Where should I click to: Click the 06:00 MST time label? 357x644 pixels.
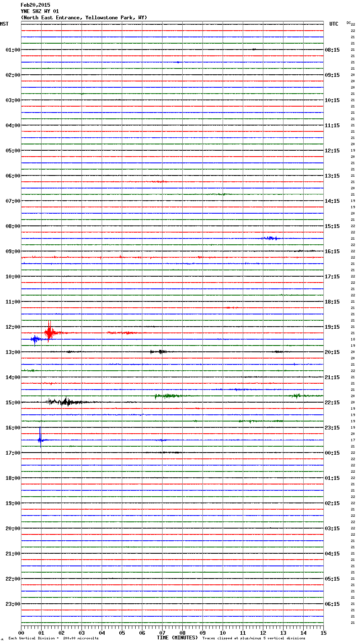click(x=13, y=176)
